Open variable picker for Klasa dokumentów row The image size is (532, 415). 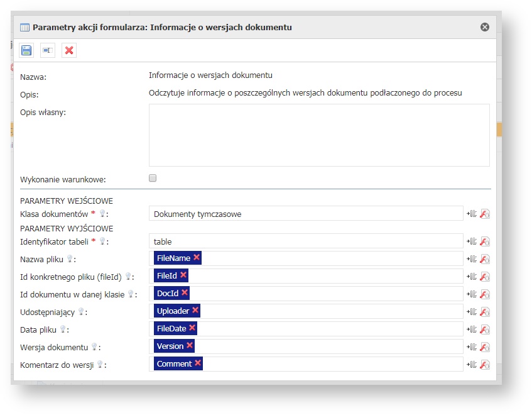point(472,214)
